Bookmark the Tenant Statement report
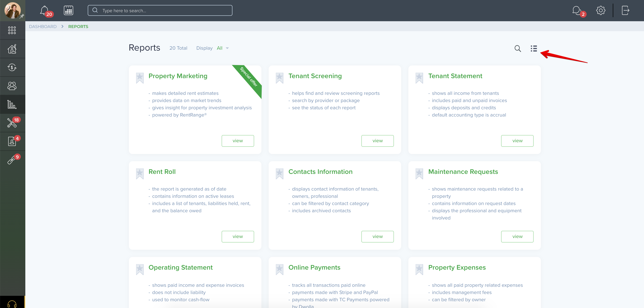Viewport: 644px width, 308px height. (419, 78)
